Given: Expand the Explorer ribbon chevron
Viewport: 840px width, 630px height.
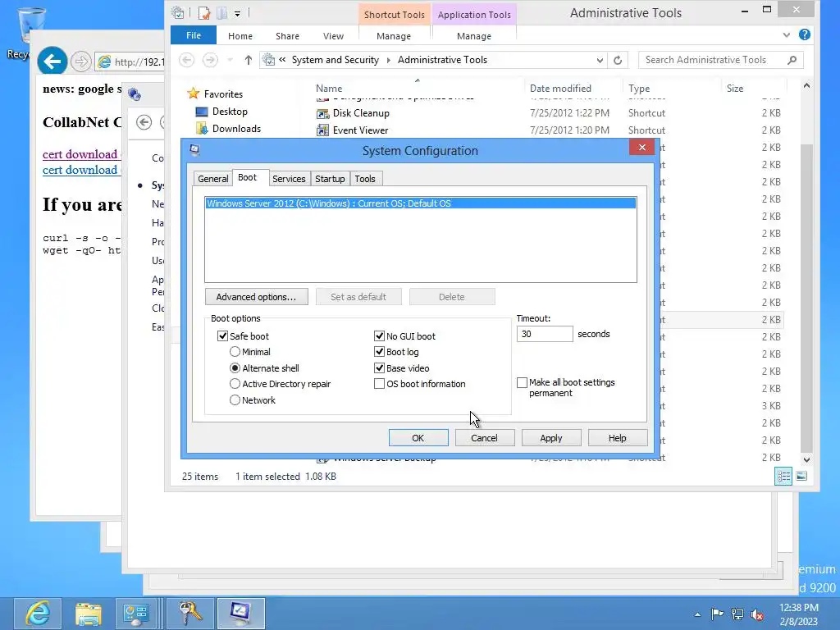Looking at the screenshot, I should pos(786,34).
